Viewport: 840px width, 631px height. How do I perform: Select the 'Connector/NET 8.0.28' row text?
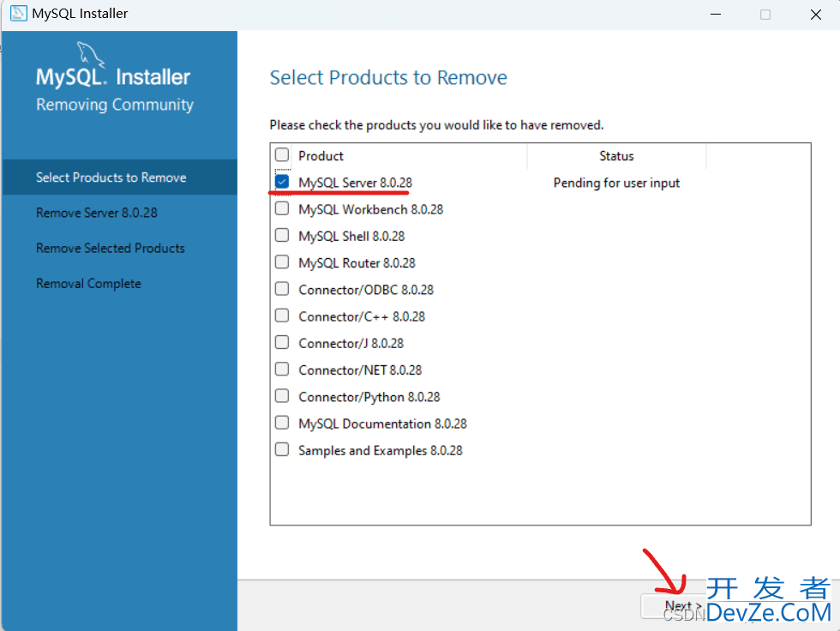360,370
